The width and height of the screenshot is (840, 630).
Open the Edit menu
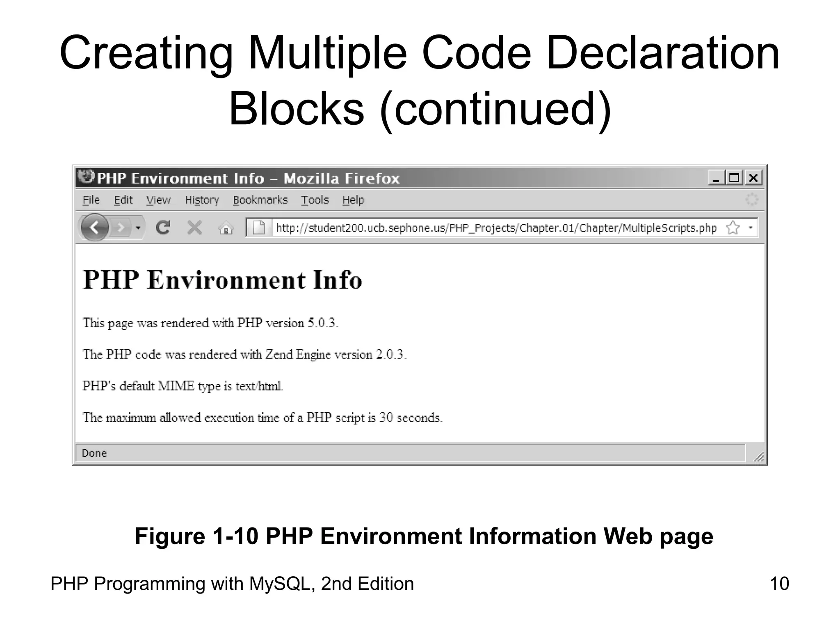(123, 200)
